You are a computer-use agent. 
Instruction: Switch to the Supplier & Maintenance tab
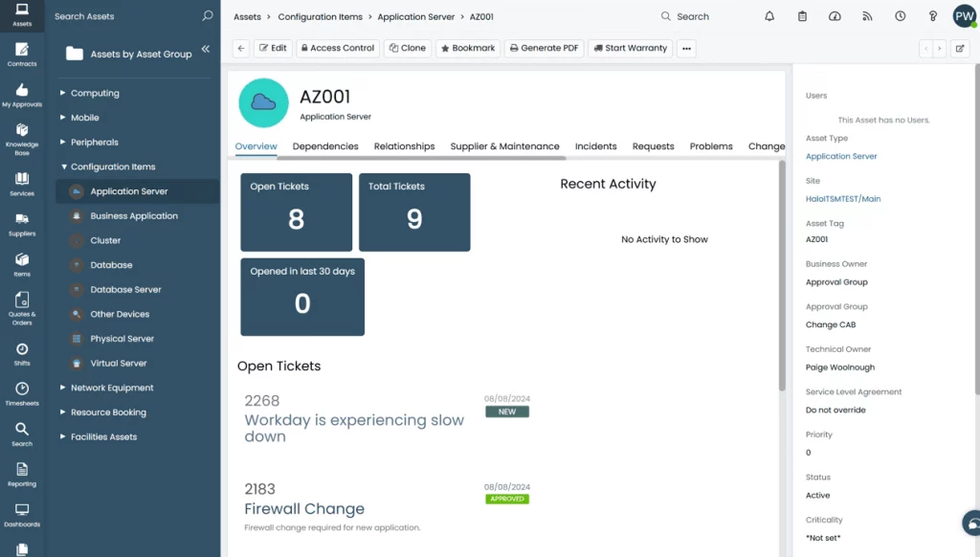point(504,146)
